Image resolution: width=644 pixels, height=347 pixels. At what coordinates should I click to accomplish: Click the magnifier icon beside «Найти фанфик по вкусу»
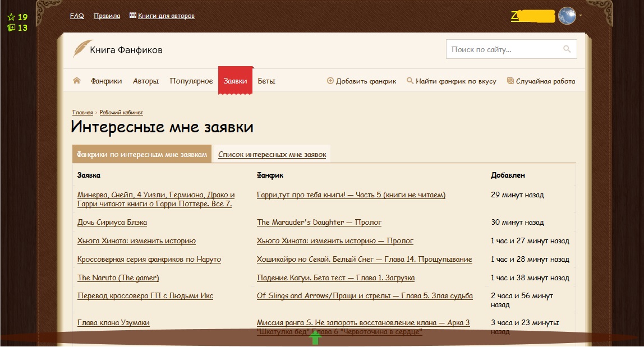(410, 80)
